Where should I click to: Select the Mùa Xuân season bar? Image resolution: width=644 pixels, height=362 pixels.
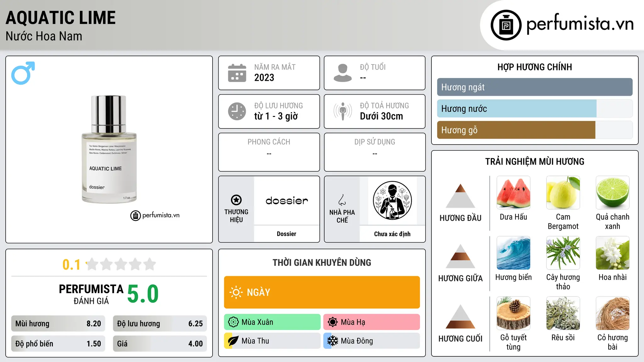[x=272, y=322]
